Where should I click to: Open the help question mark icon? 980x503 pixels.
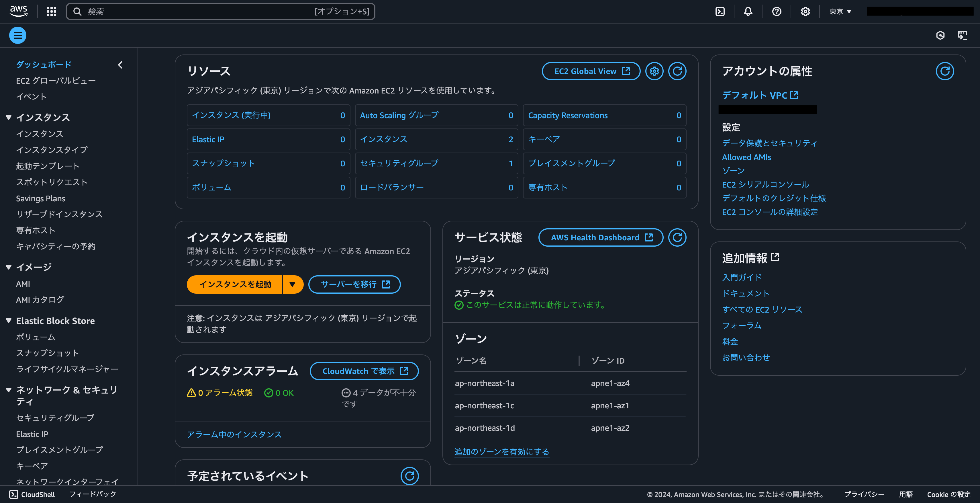pyautogui.click(x=777, y=11)
